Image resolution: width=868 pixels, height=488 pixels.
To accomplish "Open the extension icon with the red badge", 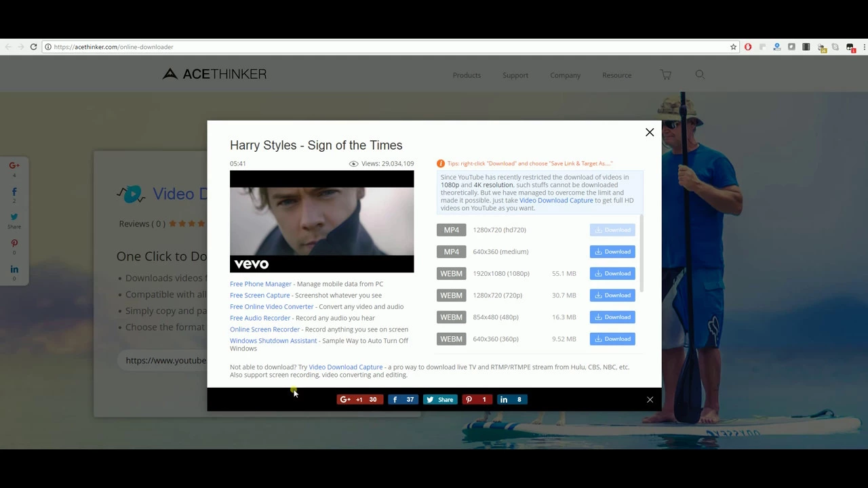I will pyautogui.click(x=850, y=47).
